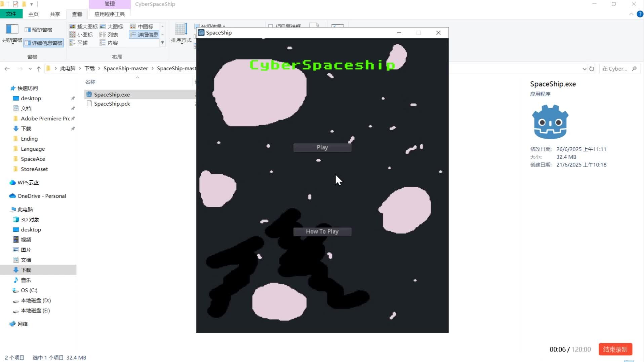Open OS (C:) drive in sidebar

(x=29, y=290)
